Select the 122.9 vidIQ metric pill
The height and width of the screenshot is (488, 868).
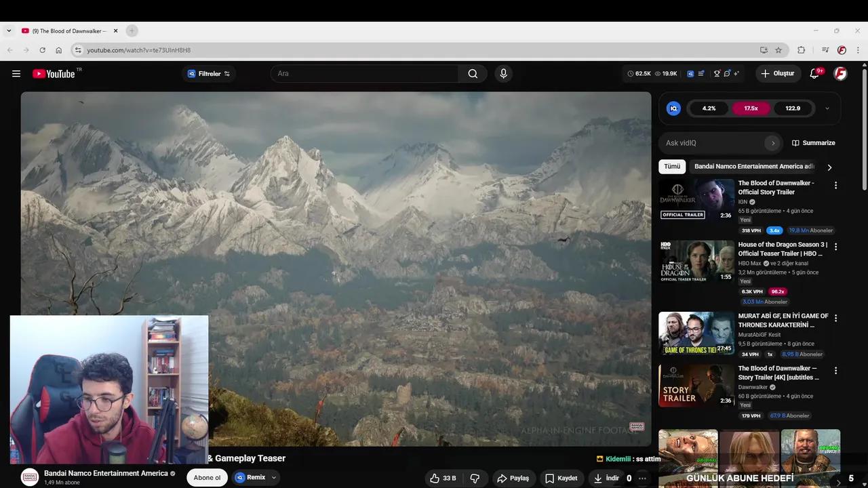793,108
